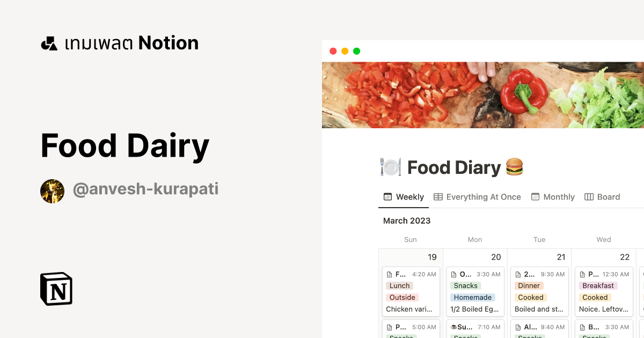Viewport: 644px width, 338px height.
Task: Select the green Snacks tag
Action: (465, 286)
